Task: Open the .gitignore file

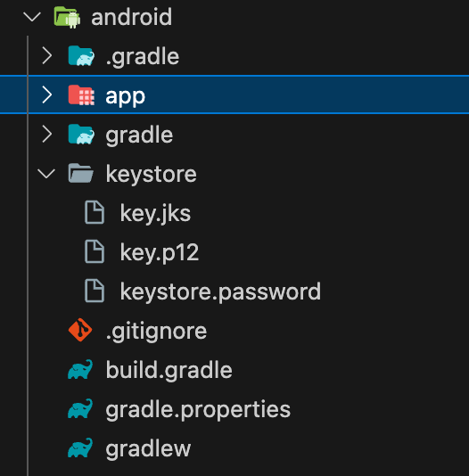Action: 156,332
